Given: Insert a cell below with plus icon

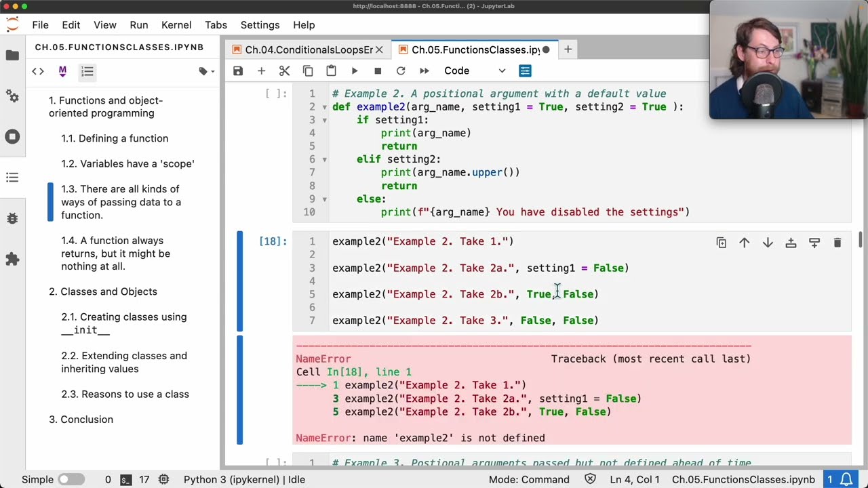Looking at the screenshot, I should point(261,70).
